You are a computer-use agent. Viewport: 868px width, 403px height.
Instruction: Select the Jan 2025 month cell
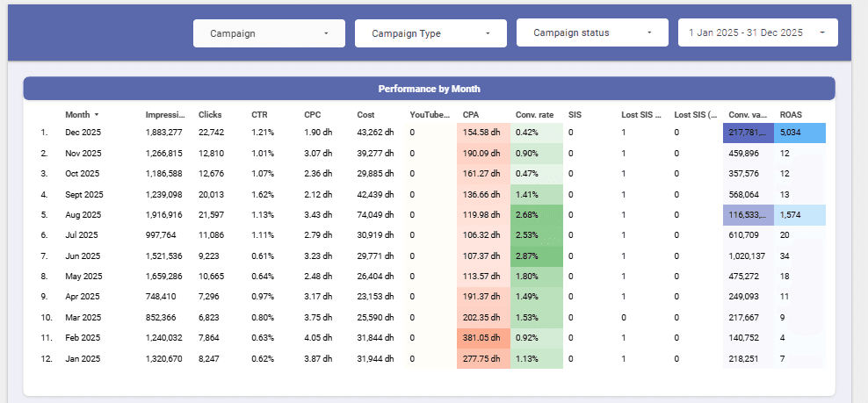click(83, 359)
